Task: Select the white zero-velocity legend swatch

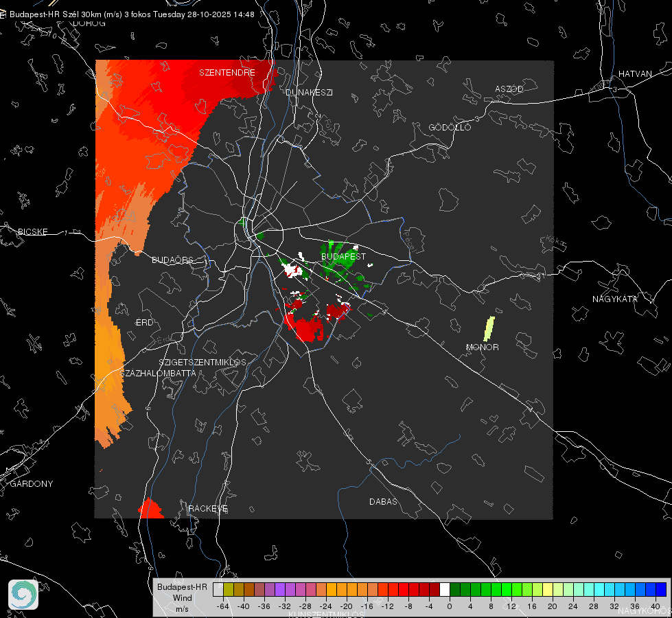Action: [x=445, y=590]
